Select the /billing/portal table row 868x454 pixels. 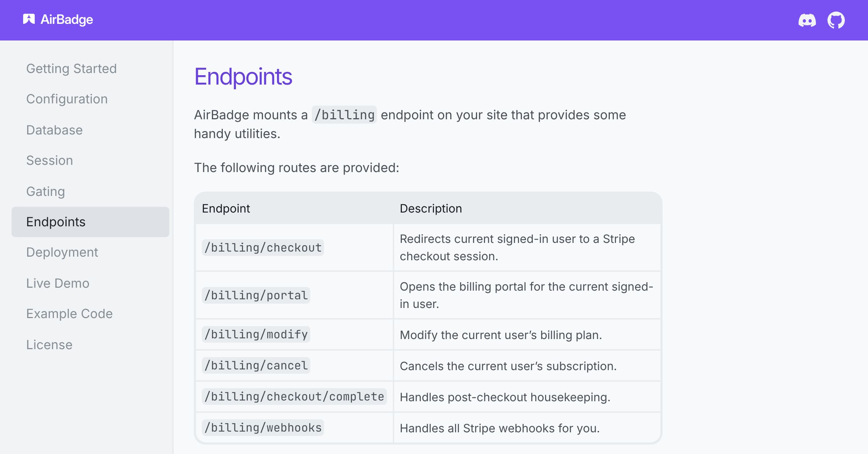tap(255, 295)
